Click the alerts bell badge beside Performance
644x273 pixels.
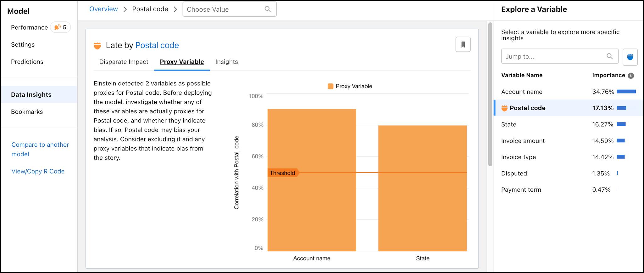60,27
